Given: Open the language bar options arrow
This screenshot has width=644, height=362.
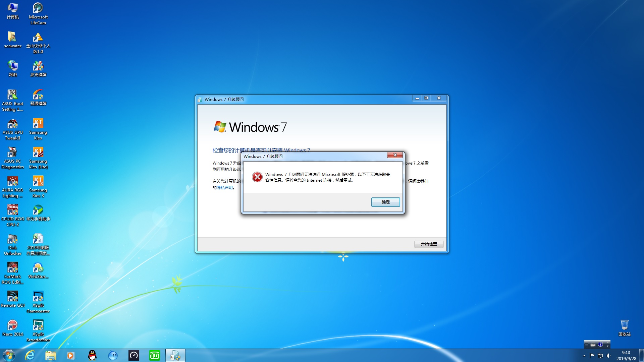Looking at the screenshot, I should click(x=607, y=346).
